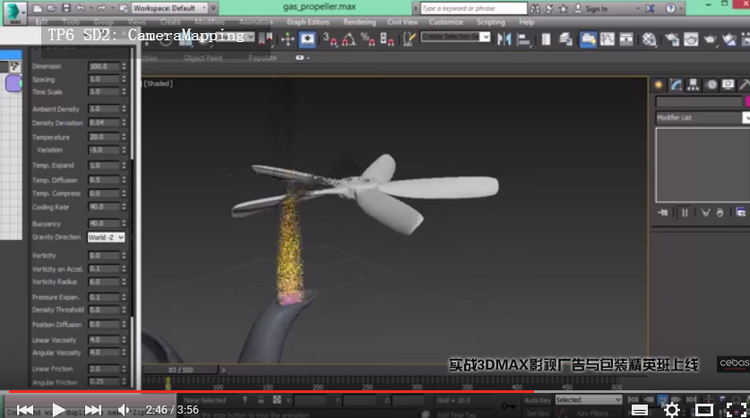This screenshot has height=418, width=750.
Task: Toggle the Auto Key button
Action: [x=538, y=400]
